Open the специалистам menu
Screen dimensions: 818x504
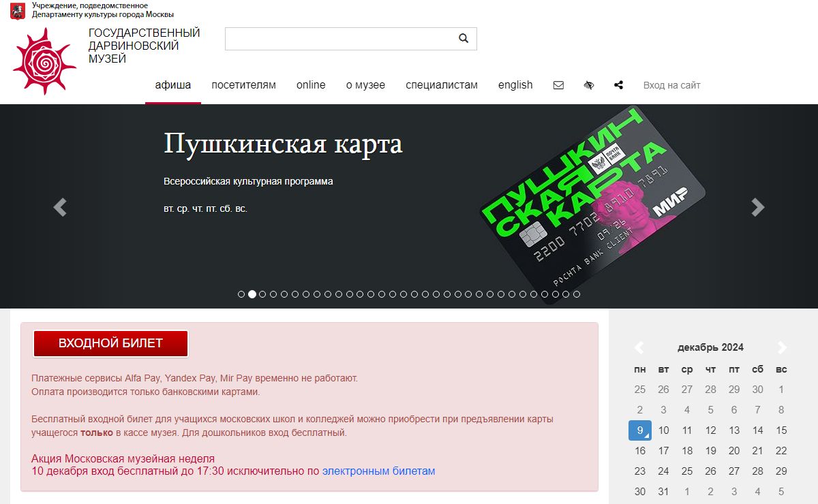pyautogui.click(x=442, y=85)
